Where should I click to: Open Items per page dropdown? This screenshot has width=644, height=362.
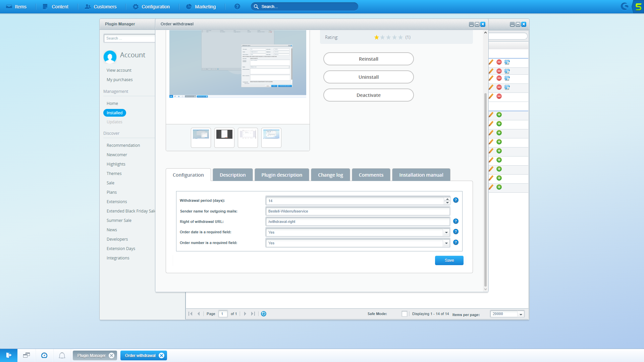521,314
